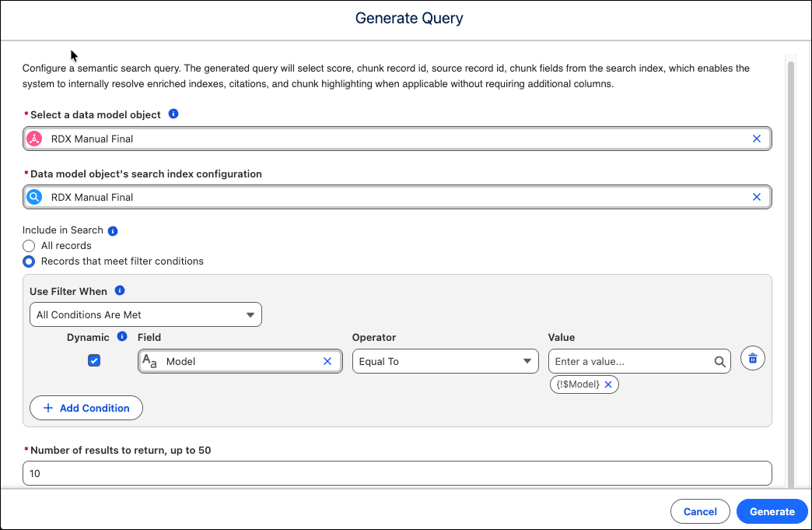Clear the search index configuration selection
This screenshot has height=530, width=812.
(756, 198)
